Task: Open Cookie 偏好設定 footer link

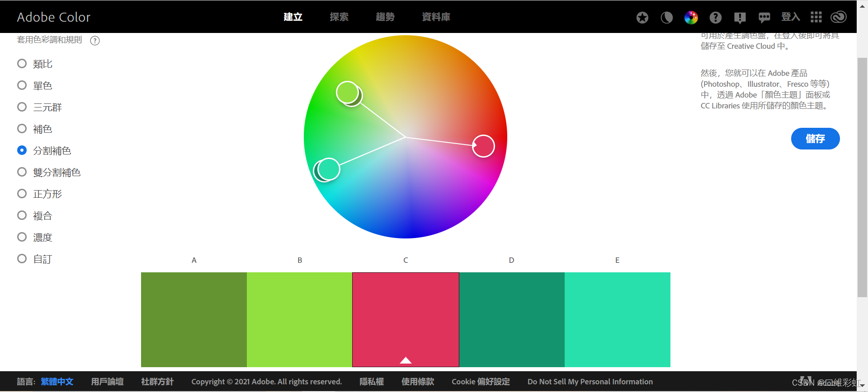Action: [481, 382]
